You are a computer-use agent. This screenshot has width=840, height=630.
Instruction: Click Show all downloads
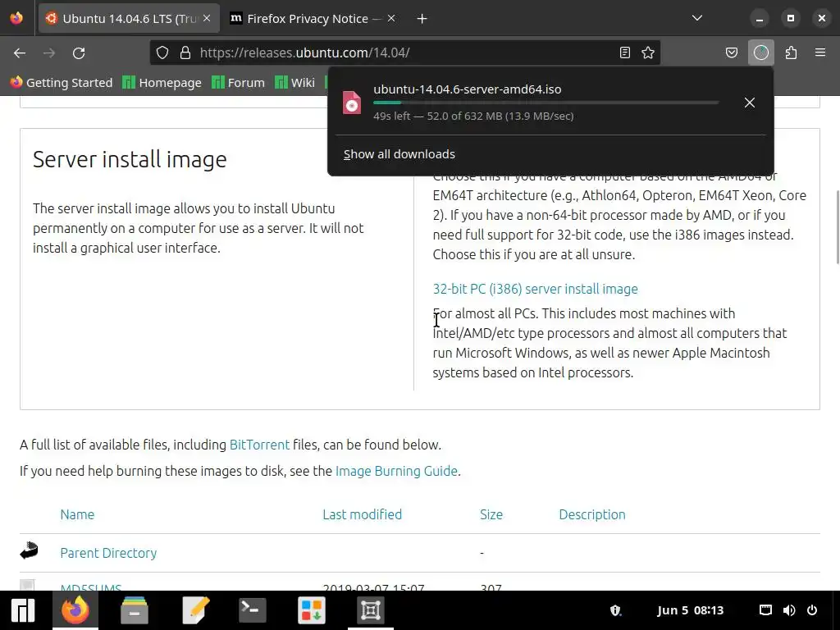click(x=399, y=154)
